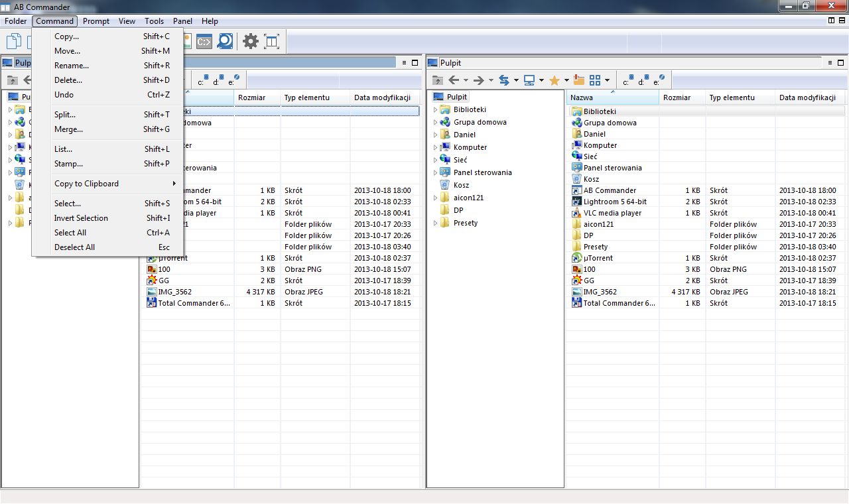The image size is (849, 504).
Task: Choose Select All menu entry
Action: (x=107, y=233)
